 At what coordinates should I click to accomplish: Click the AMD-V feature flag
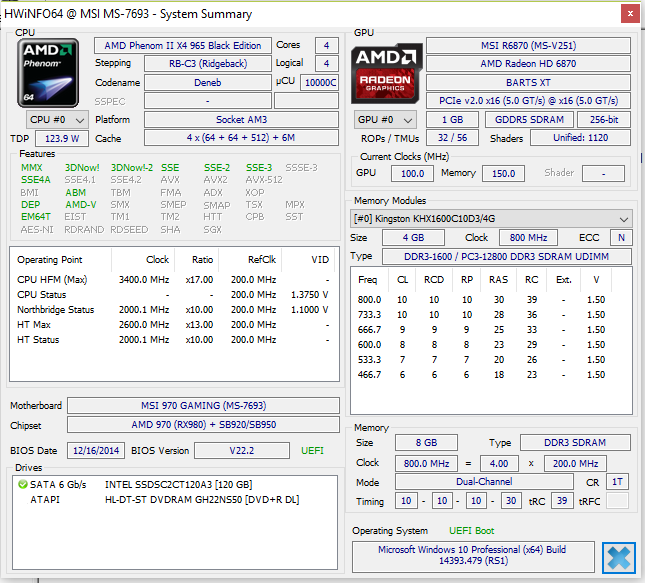[x=80, y=205]
